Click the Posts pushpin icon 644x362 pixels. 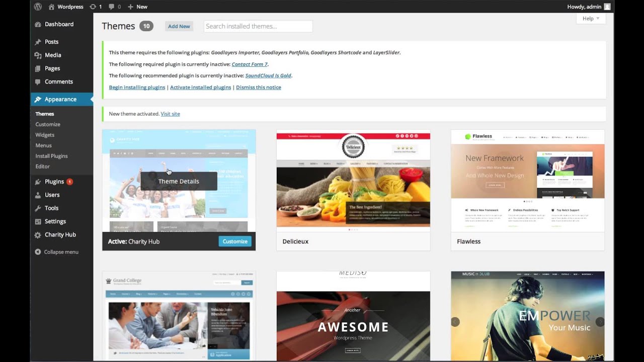pos(38,42)
